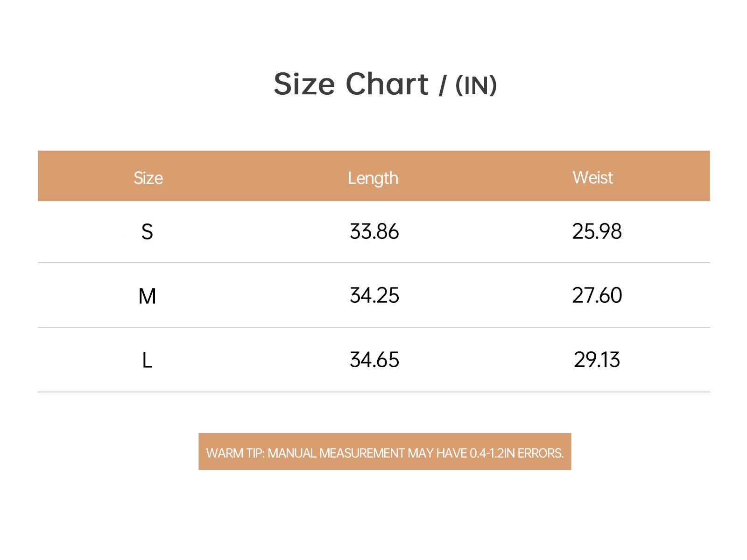The width and height of the screenshot is (747, 560).
Task: Click the 34.65 length value
Action: click(x=374, y=360)
